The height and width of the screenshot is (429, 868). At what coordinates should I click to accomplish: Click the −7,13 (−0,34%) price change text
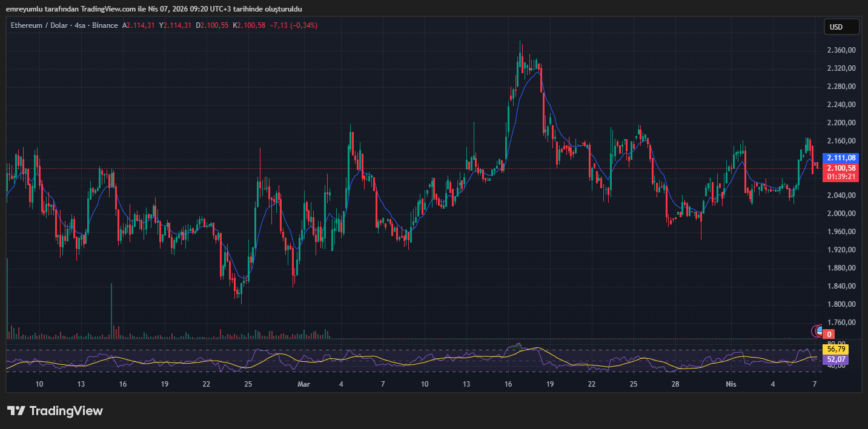click(x=293, y=25)
